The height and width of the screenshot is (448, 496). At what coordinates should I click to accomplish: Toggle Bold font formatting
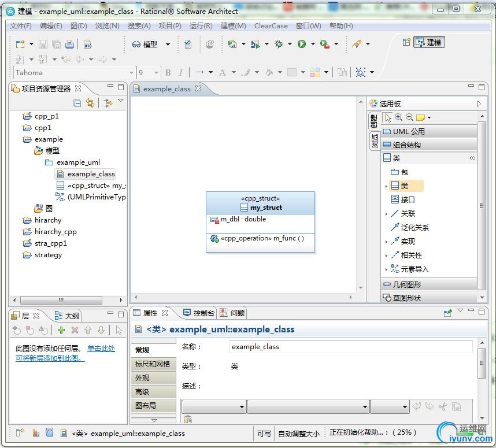pos(168,73)
